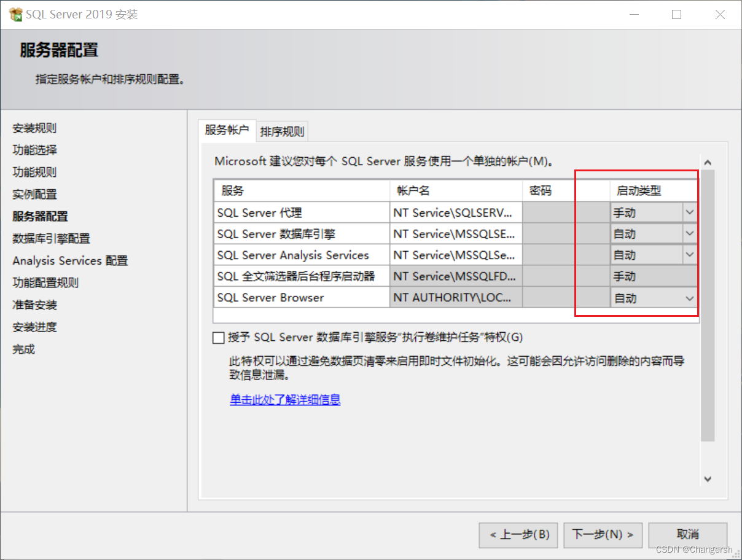742x560 pixels.
Task: Select the 安装进度 step in sidebar
Action: coord(34,327)
